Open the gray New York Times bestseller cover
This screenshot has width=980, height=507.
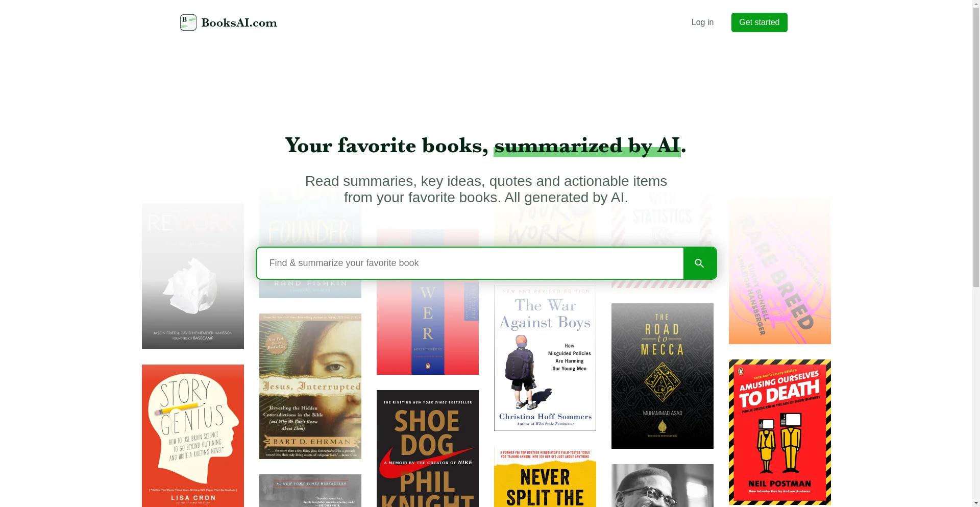pos(310,491)
